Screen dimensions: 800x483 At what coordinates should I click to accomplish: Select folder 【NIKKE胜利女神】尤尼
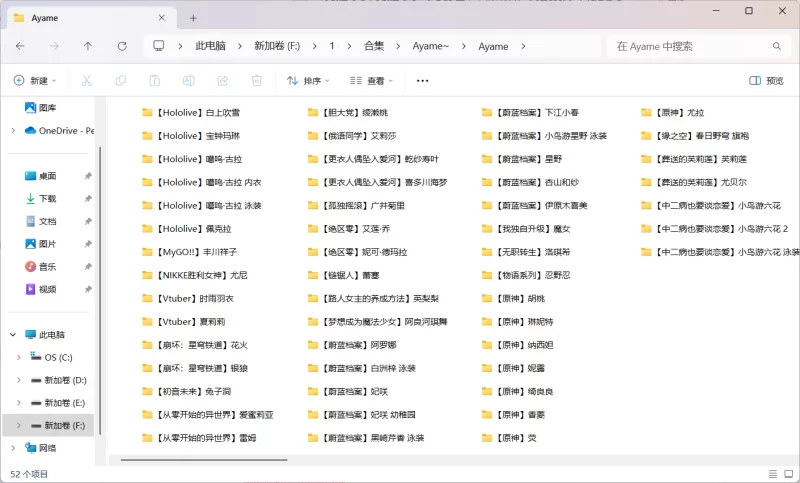(195, 275)
